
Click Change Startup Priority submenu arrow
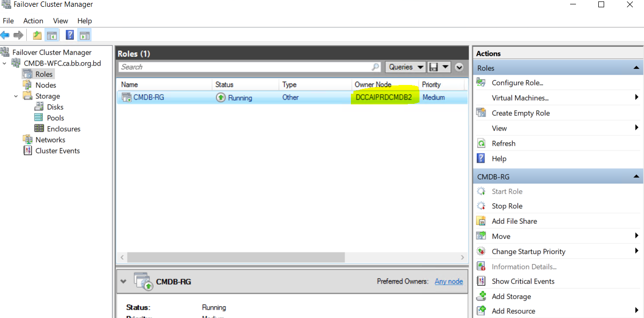tap(637, 251)
